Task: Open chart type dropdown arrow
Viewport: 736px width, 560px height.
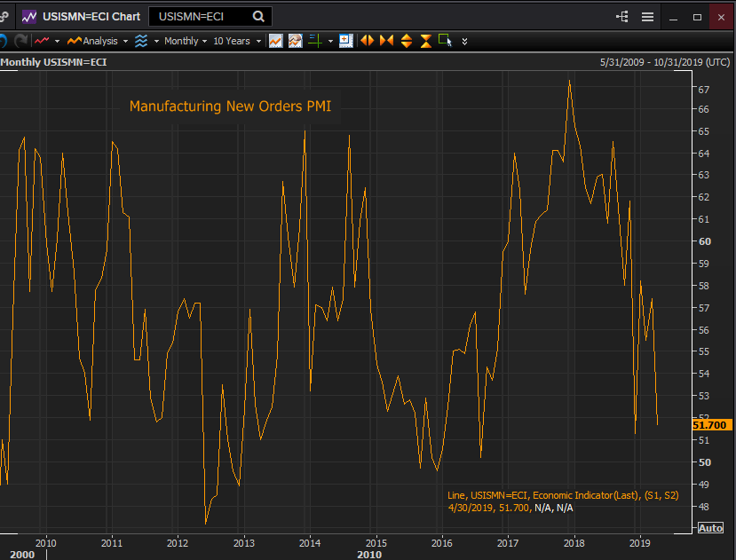Action: coord(58,42)
